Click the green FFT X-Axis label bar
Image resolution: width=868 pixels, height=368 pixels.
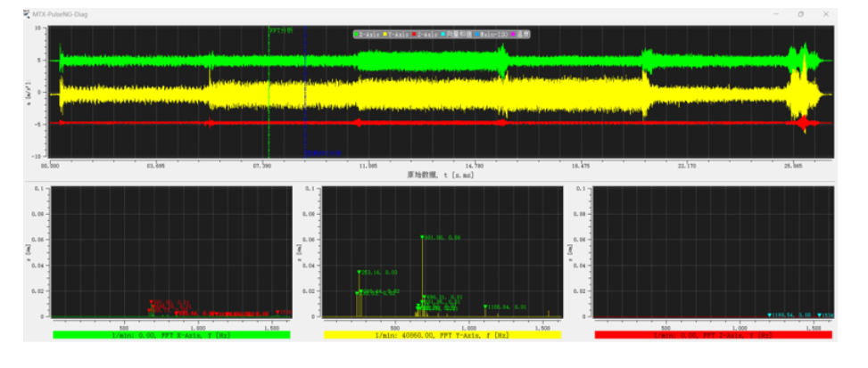coord(171,335)
